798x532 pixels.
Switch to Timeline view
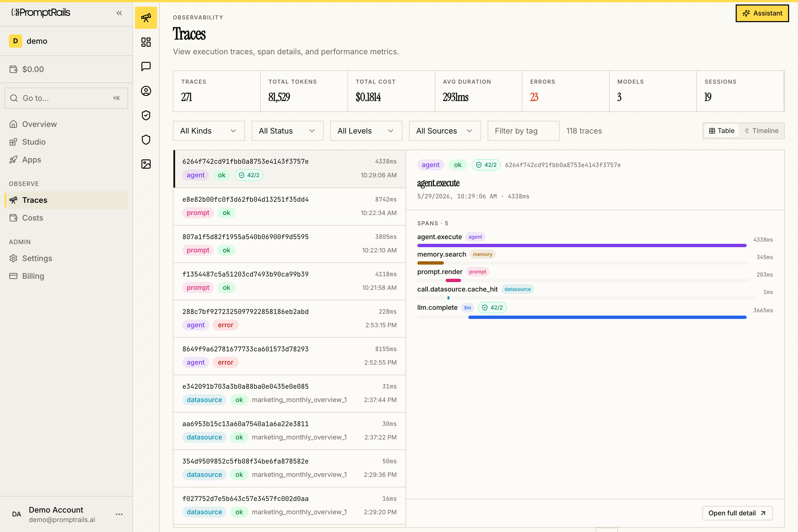point(761,131)
